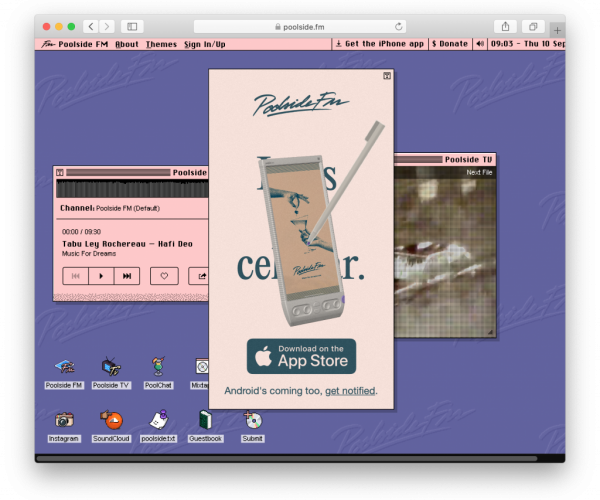Toggle the Safari sidebar button
This screenshot has width=600, height=500.
(x=132, y=26)
